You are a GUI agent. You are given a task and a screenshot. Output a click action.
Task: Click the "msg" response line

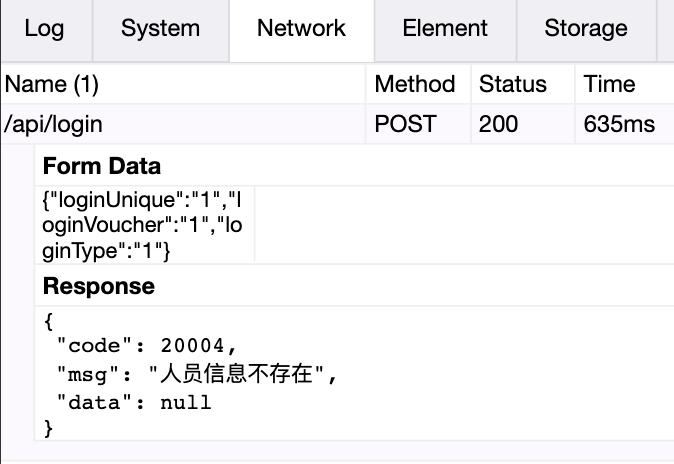[198, 375]
